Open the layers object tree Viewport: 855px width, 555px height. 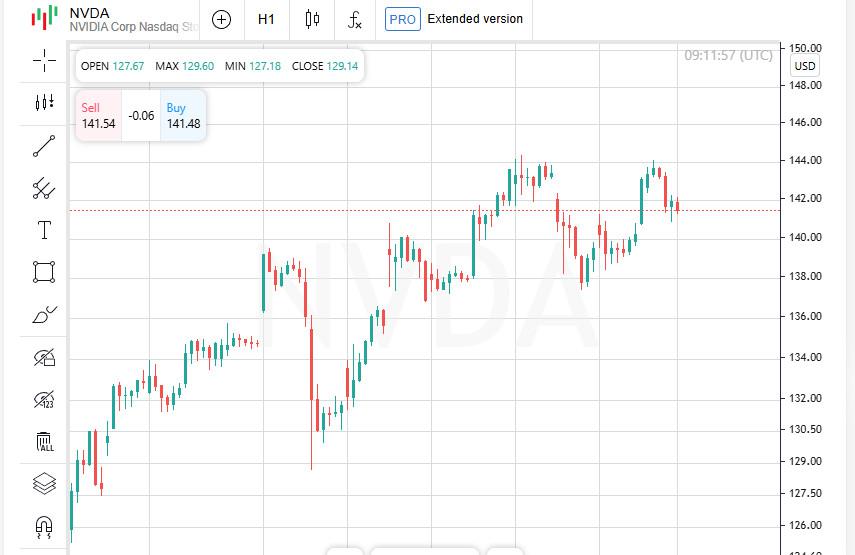(x=44, y=484)
